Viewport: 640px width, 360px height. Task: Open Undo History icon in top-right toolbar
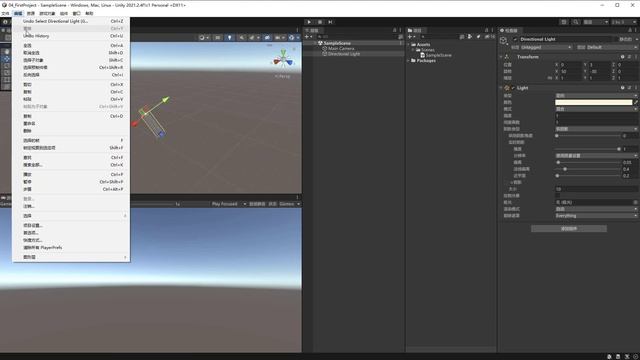click(x=564, y=22)
